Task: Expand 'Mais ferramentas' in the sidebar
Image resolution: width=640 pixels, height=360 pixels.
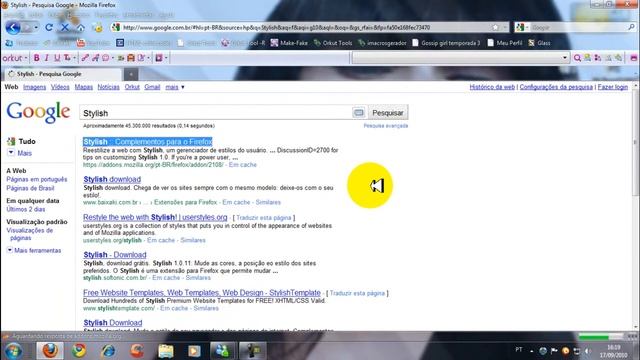Action: (34, 250)
